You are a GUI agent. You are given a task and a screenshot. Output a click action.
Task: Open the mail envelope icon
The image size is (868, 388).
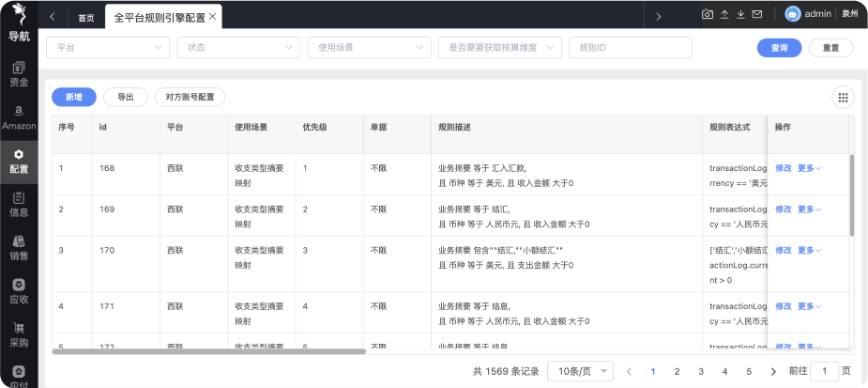pos(757,14)
